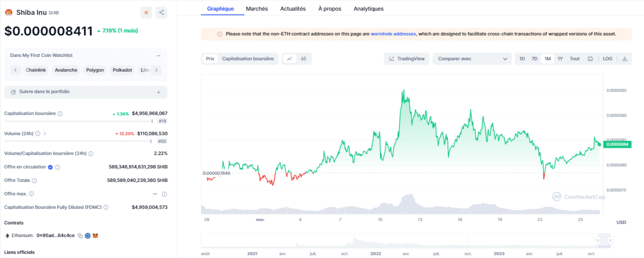Expand Volume (24h) details chevron
This screenshot has height=258, width=644.
coord(45,134)
